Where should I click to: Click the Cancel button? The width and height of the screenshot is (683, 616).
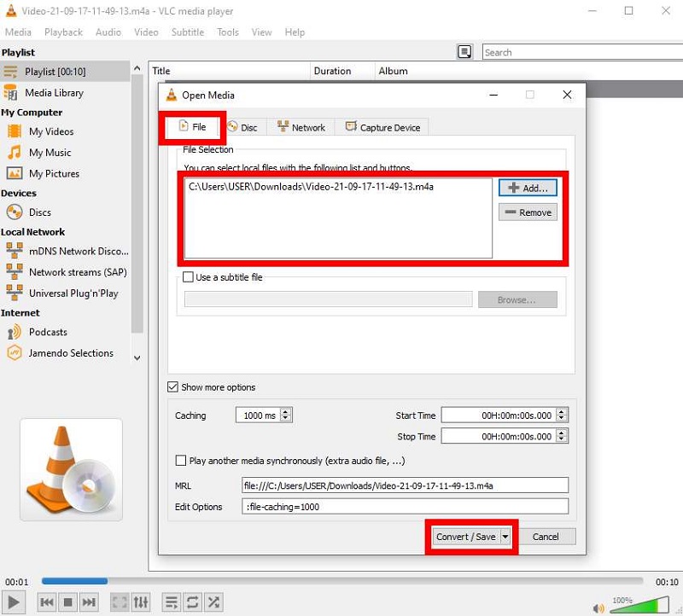pyautogui.click(x=546, y=537)
